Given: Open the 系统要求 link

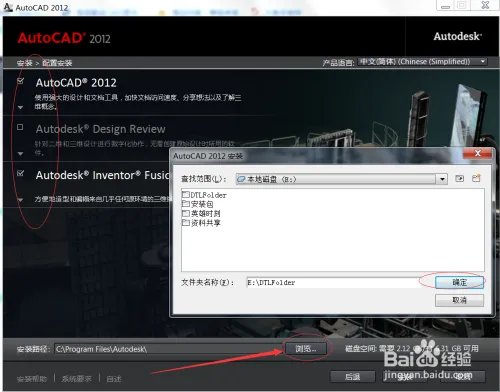Looking at the screenshot, I should (x=77, y=379).
